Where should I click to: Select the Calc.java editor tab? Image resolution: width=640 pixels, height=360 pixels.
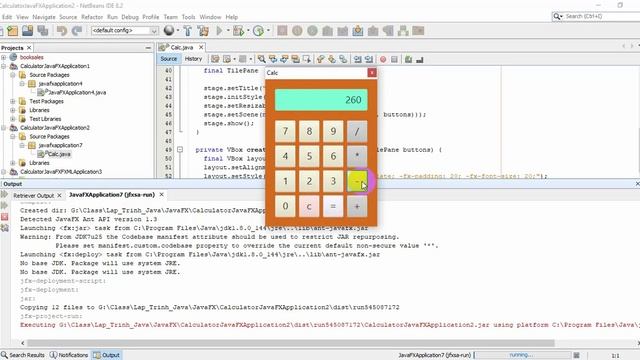click(181, 48)
